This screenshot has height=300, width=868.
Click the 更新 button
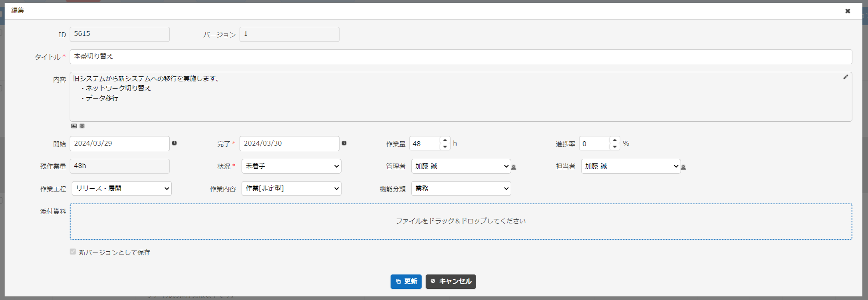406,282
